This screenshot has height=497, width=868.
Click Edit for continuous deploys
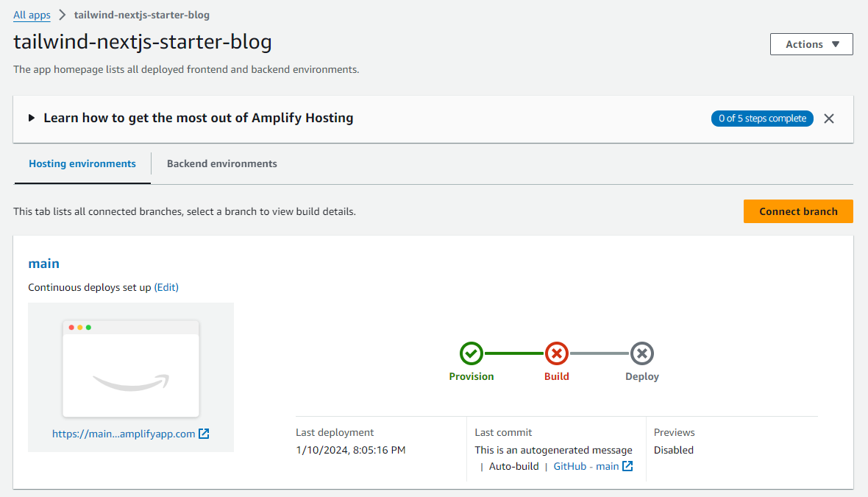coord(166,287)
